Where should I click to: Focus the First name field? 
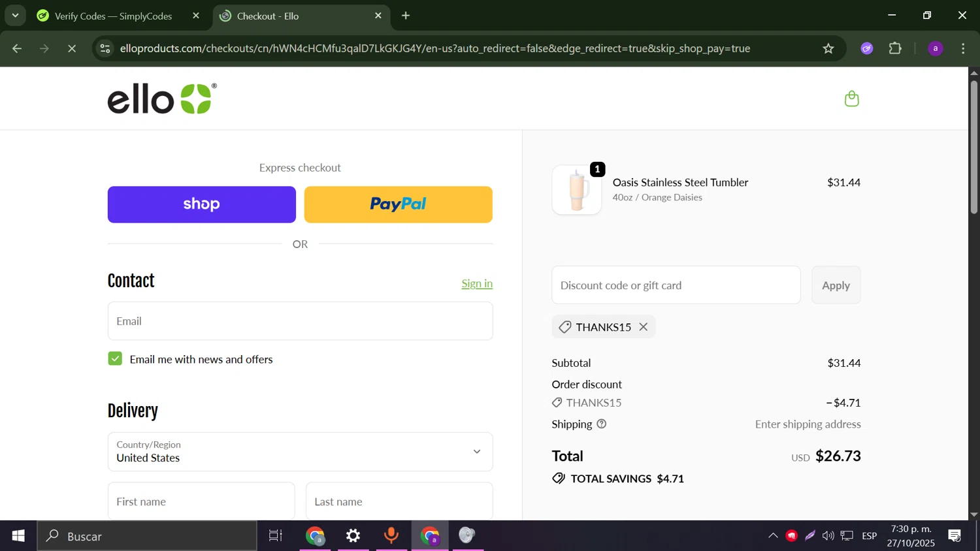coord(201,501)
